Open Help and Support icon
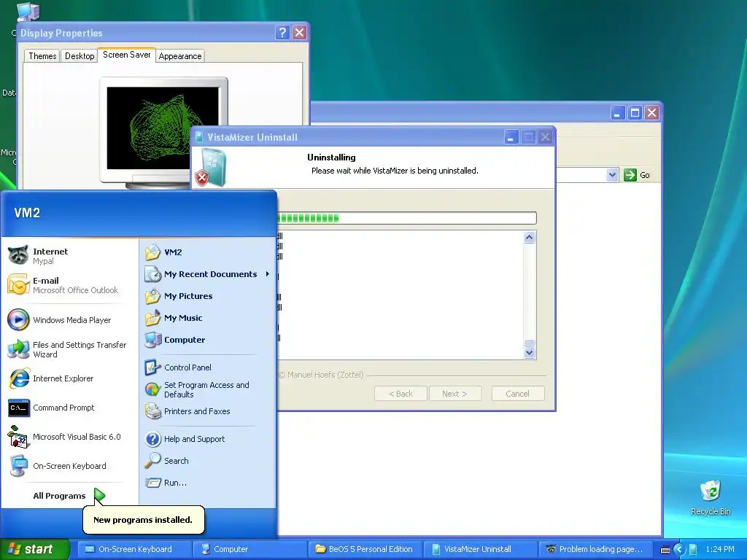 (153, 438)
